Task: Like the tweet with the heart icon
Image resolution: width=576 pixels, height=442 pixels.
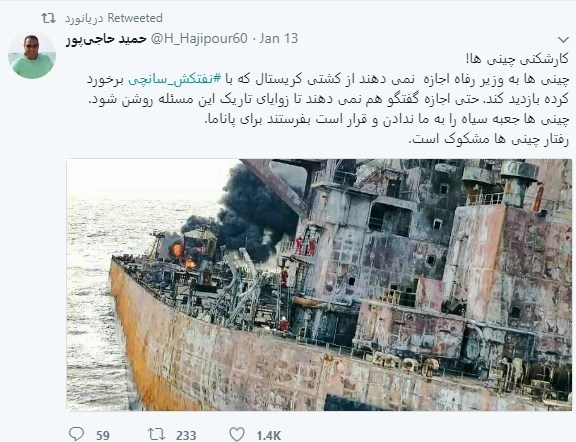Action: pyautogui.click(x=237, y=434)
